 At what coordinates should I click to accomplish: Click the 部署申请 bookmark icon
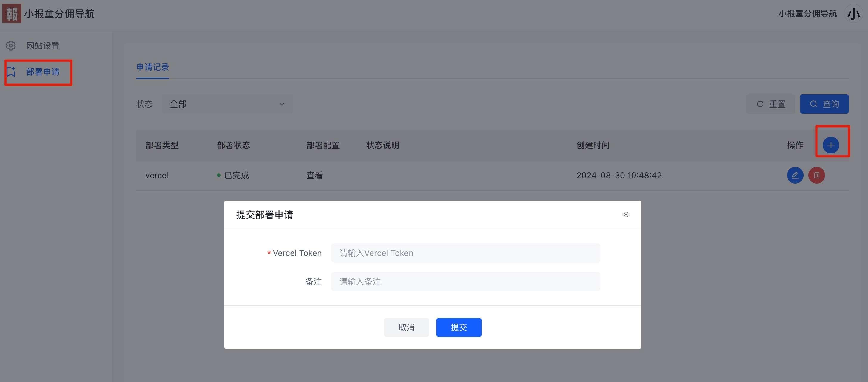pos(11,72)
